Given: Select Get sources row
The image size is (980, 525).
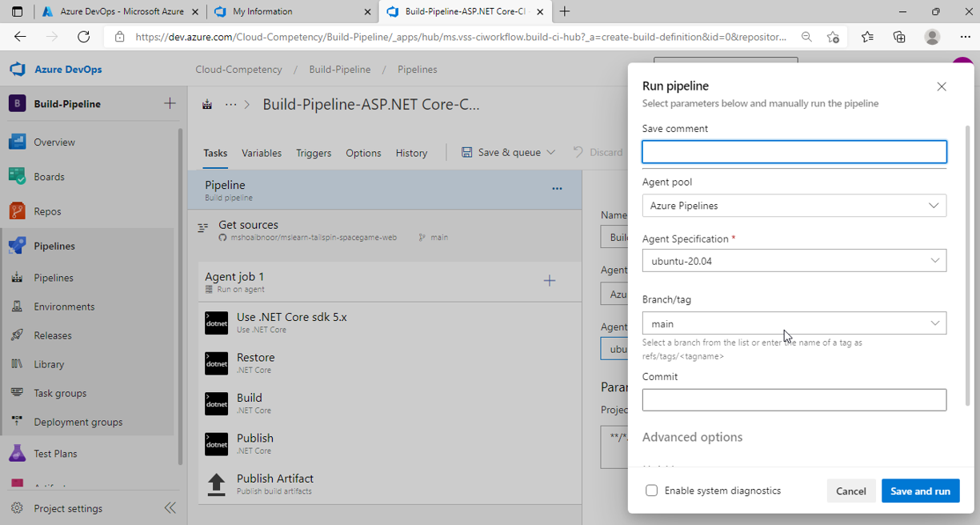Looking at the screenshot, I should [x=385, y=230].
